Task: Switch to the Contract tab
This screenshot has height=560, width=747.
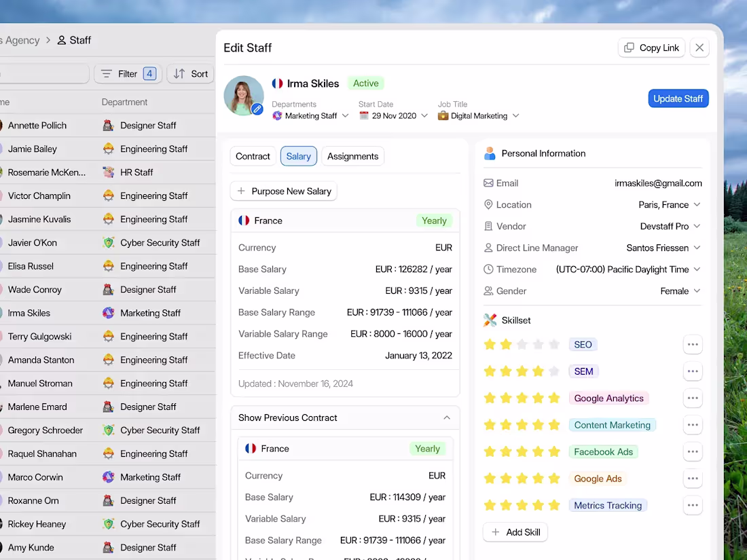Action: tap(253, 155)
